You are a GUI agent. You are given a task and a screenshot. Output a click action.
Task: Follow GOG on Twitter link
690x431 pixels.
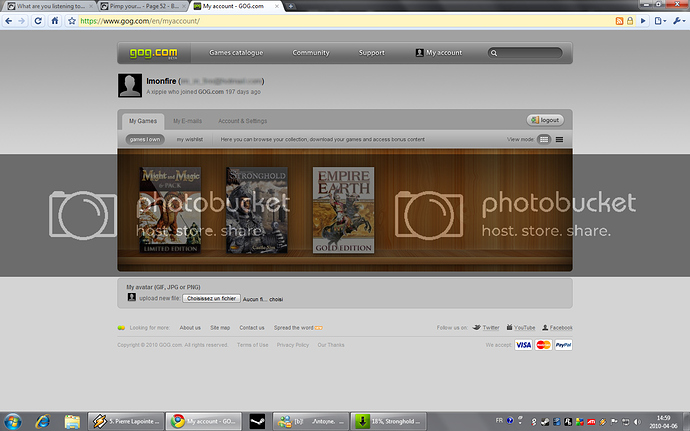pos(486,328)
